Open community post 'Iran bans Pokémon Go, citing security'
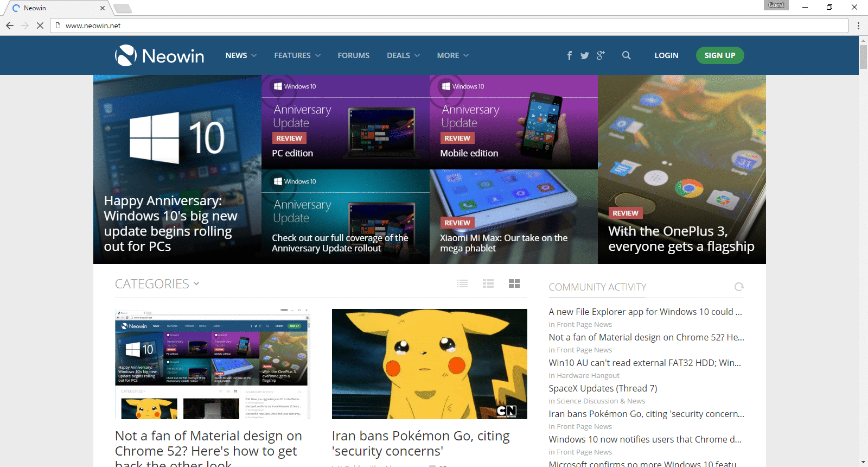868x467 pixels. coord(646,414)
